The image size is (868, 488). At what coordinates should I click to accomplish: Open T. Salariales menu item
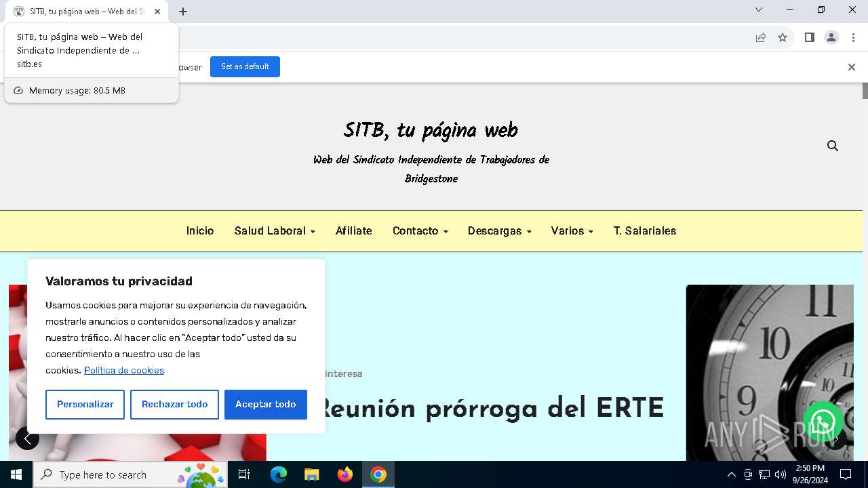(x=645, y=231)
